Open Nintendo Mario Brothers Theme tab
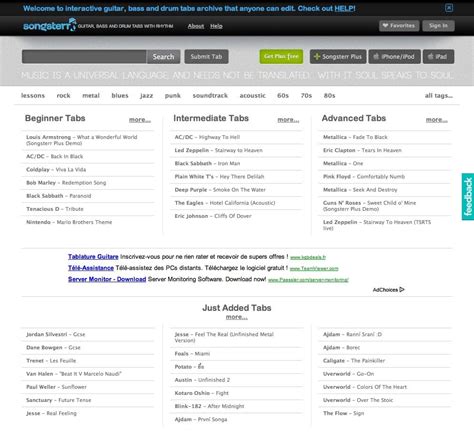 coord(69,222)
